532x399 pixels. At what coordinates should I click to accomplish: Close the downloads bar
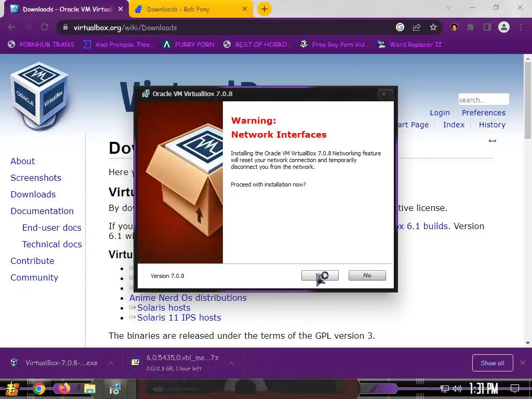click(523, 363)
